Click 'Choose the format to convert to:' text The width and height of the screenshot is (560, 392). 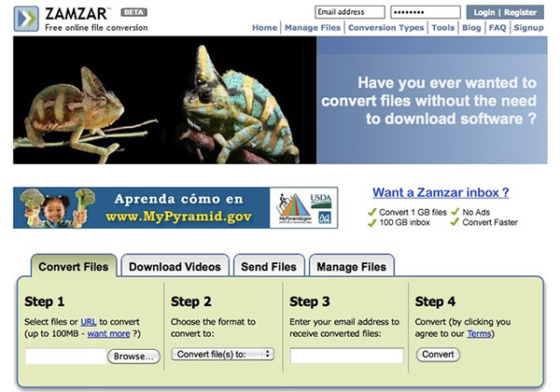coord(213,328)
